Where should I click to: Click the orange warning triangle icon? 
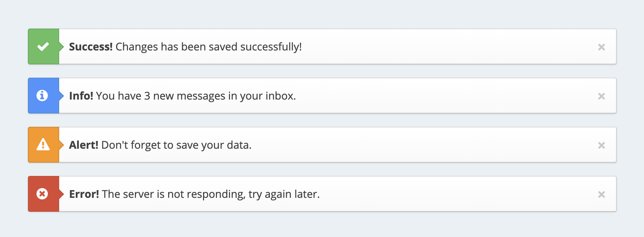(43, 144)
